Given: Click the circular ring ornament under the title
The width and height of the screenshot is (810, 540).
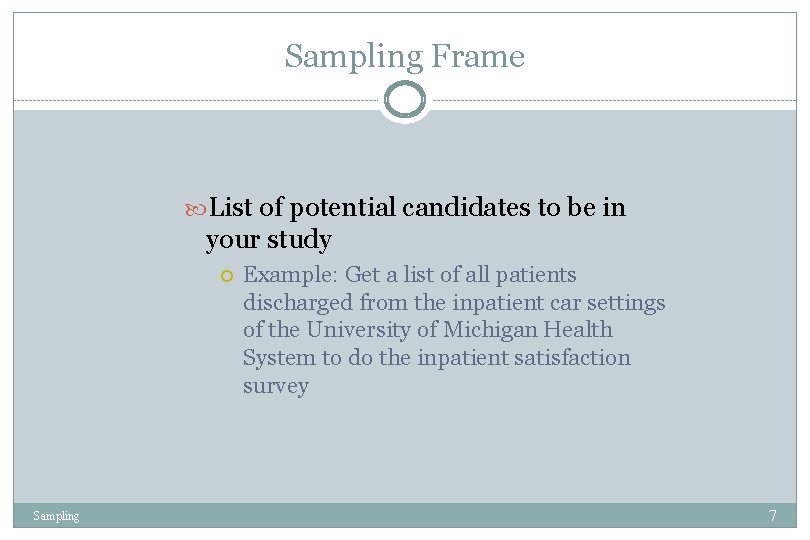Looking at the screenshot, I should (404, 99).
